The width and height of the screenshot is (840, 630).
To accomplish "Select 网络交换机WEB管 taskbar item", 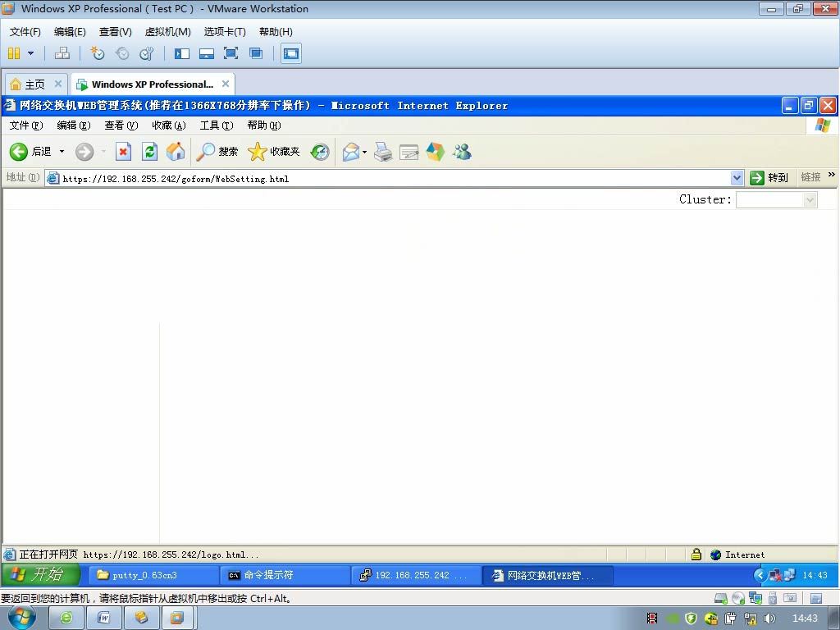I will coord(547,575).
